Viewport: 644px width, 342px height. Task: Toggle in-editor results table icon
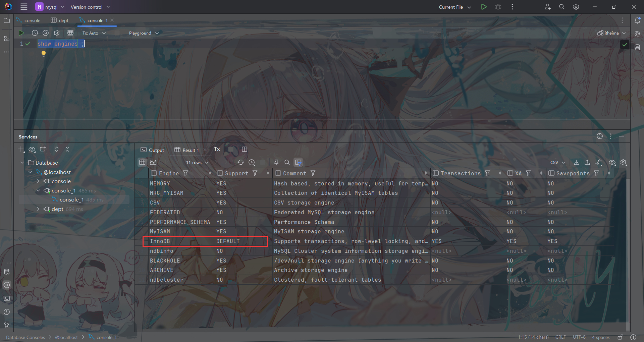point(70,33)
